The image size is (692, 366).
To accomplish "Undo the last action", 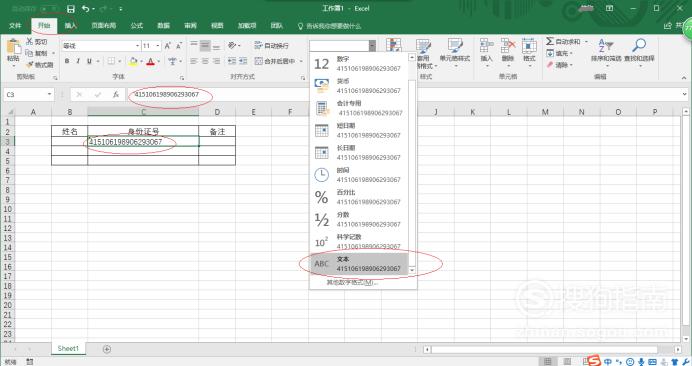I will tap(86, 9).
